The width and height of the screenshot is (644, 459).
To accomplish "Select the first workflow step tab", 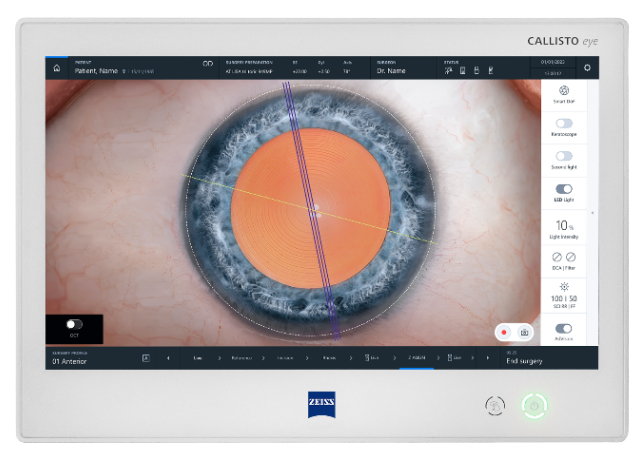I will coord(198,358).
